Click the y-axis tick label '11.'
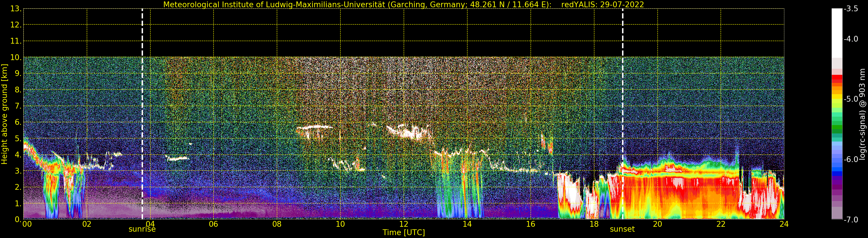 (16, 41)
